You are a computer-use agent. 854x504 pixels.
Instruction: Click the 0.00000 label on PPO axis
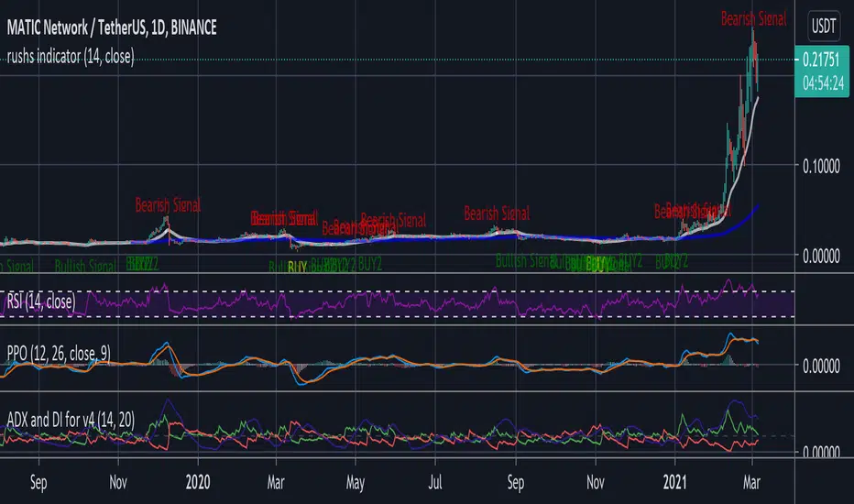pos(822,366)
